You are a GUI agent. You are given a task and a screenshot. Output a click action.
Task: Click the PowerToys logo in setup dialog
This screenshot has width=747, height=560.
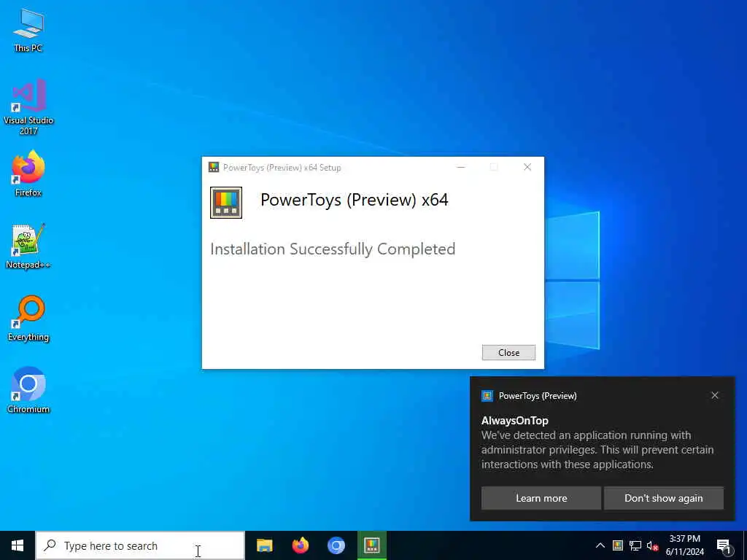point(226,203)
